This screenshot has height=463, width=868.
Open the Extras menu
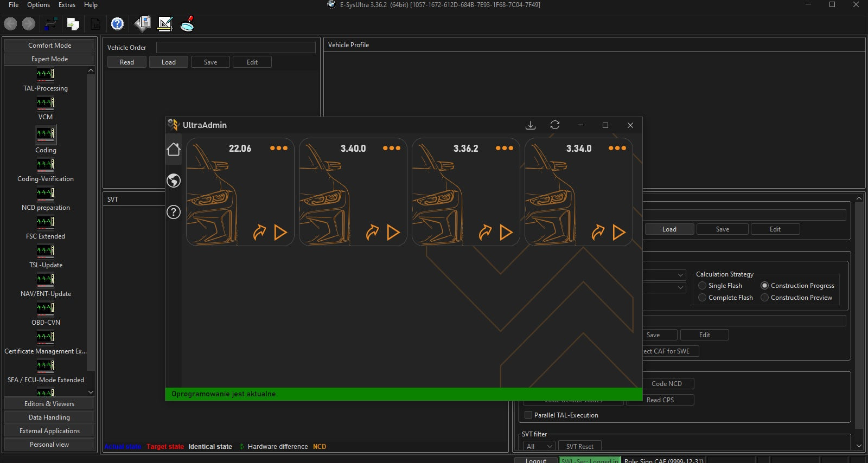(67, 5)
